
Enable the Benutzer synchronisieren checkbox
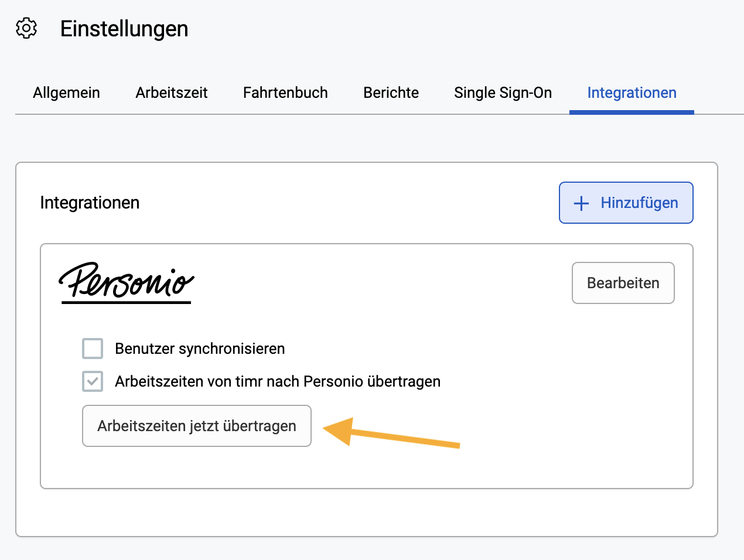click(93, 349)
